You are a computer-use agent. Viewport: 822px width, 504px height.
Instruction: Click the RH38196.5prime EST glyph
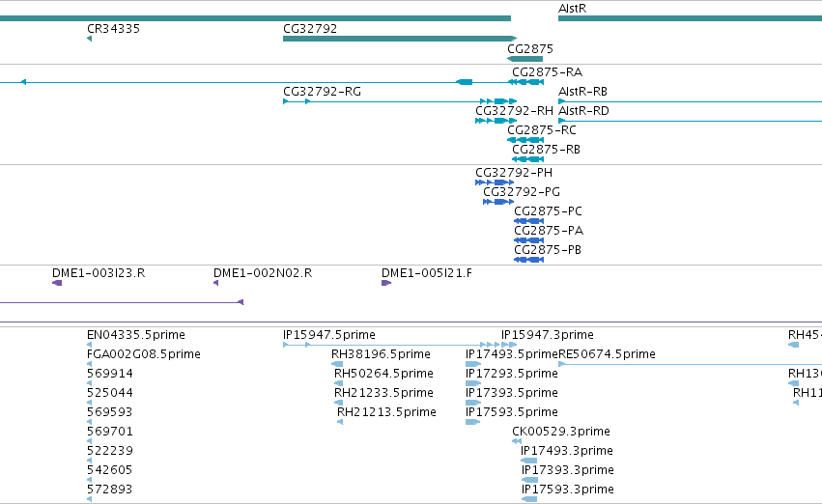coord(337,364)
